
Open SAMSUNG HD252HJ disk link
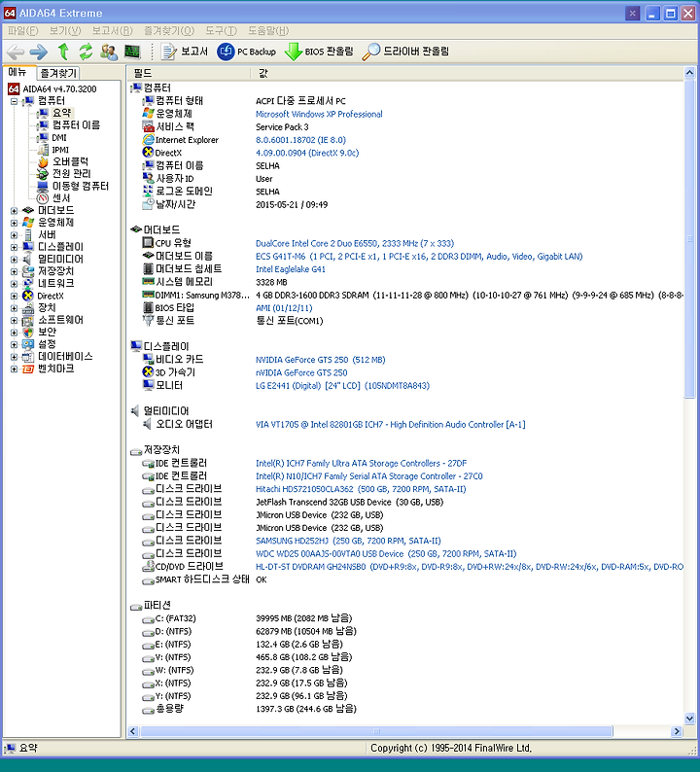pyautogui.click(x=348, y=541)
